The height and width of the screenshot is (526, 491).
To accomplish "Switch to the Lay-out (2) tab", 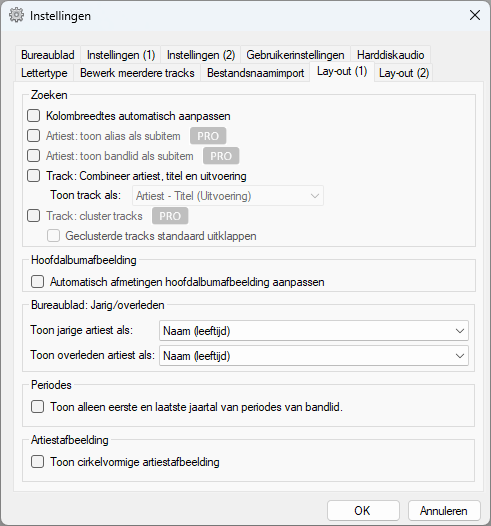I will [x=404, y=73].
